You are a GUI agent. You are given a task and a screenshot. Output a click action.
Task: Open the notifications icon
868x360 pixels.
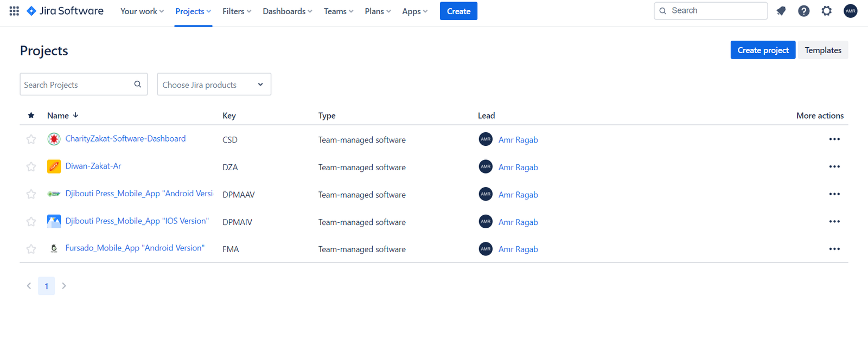(781, 11)
